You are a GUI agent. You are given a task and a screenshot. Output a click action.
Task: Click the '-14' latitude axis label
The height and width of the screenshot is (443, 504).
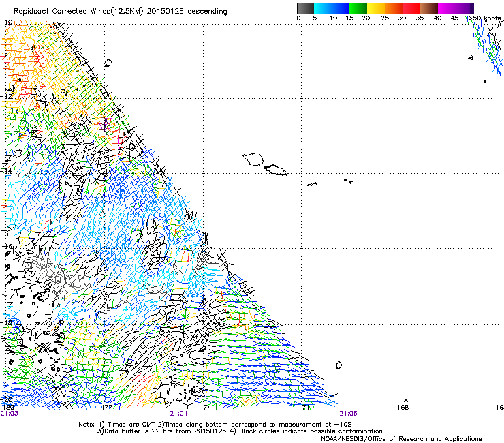tap(6, 171)
